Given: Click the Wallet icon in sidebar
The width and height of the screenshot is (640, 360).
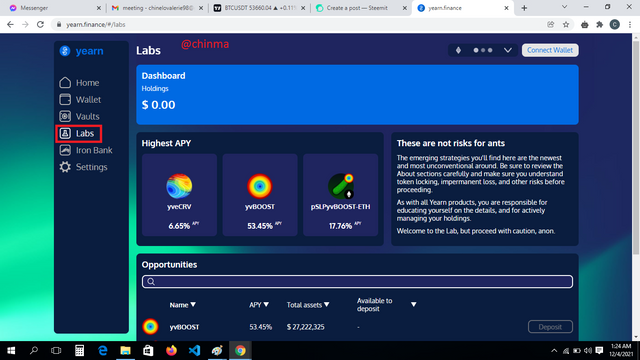Looking at the screenshot, I should 65,99.
